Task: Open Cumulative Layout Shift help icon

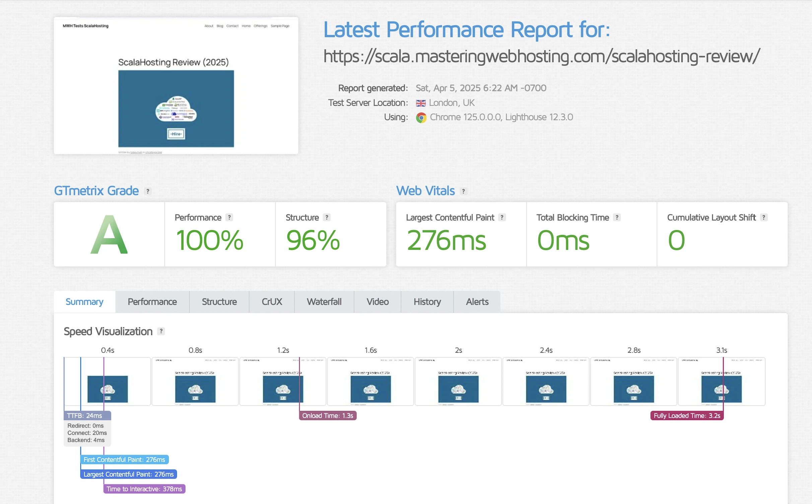Action: [x=763, y=217]
